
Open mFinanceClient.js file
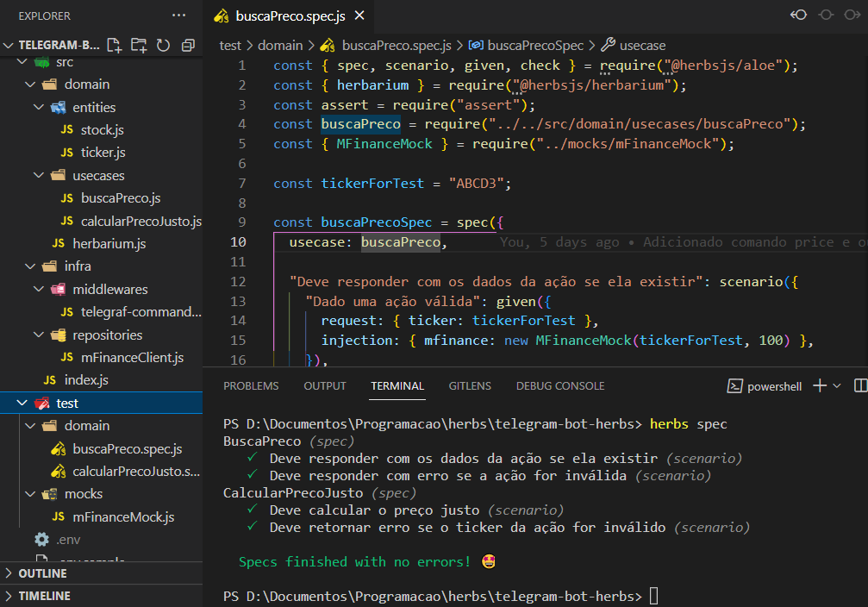[x=132, y=357]
